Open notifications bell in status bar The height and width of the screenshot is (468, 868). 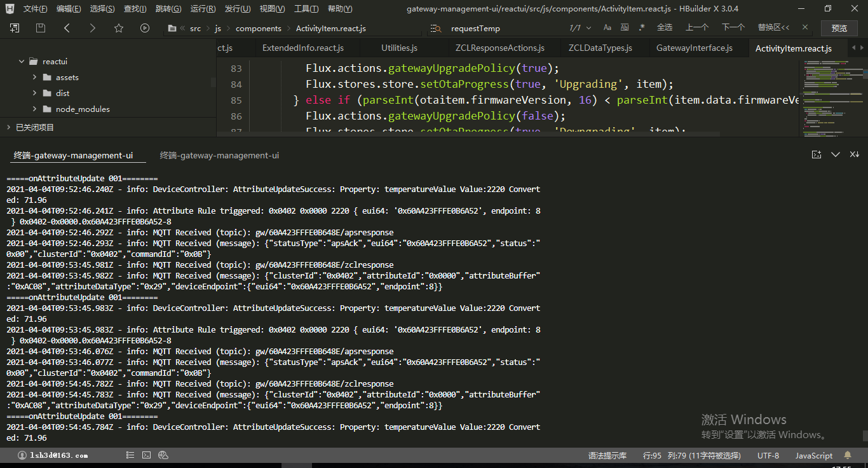(x=848, y=455)
